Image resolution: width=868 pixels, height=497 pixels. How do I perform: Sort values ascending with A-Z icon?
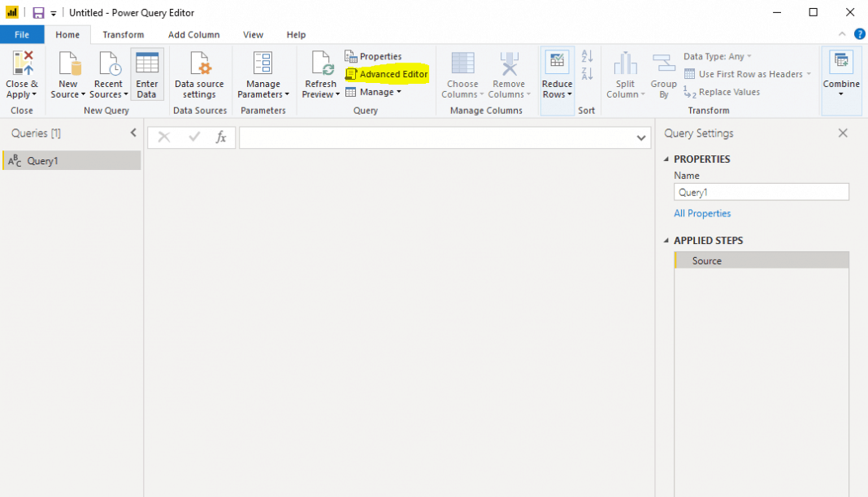[x=587, y=56]
